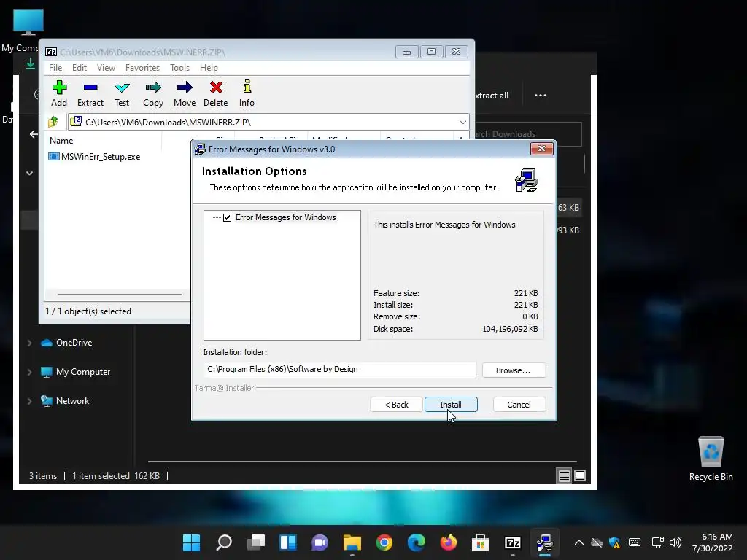Open the Favorites menu in 7-Zip
The height and width of the screenshot is (560, 747).
point(142,68)
